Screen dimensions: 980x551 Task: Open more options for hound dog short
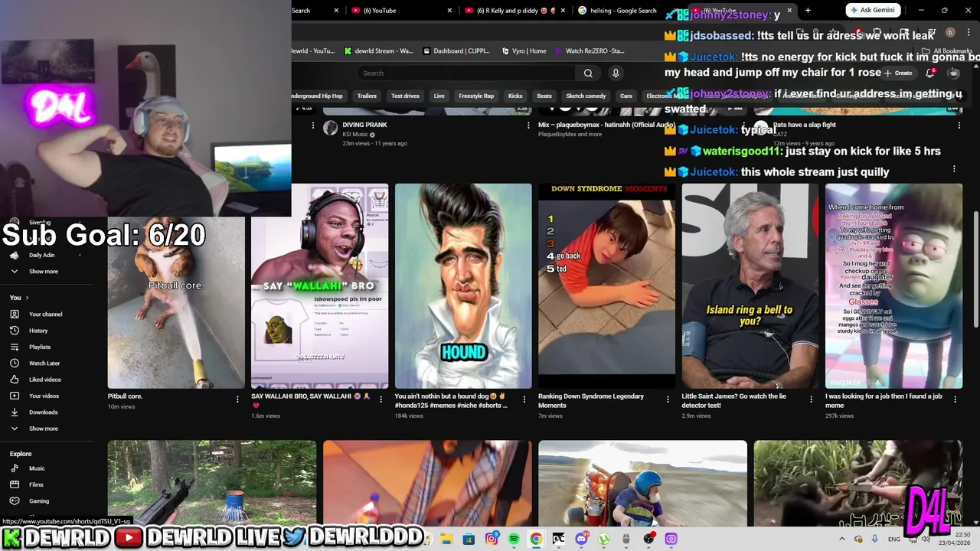click(x=524, y=399)
